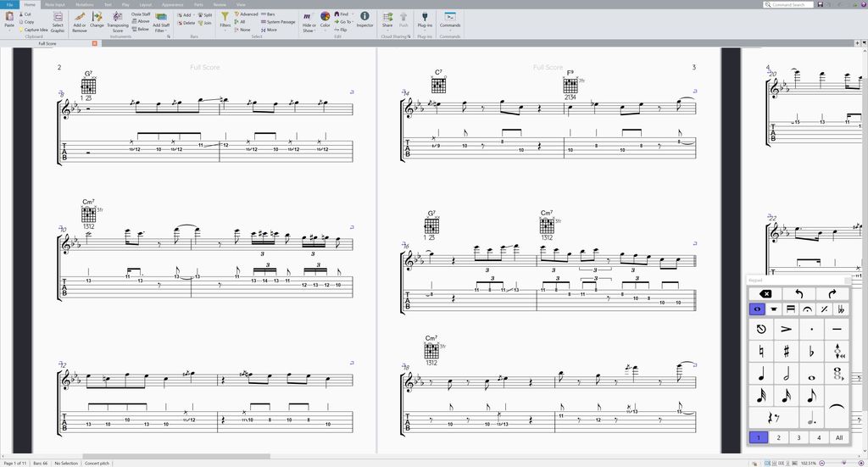Click the Change instrument icon
Screen dimensions: 868x467
(97, 20)
